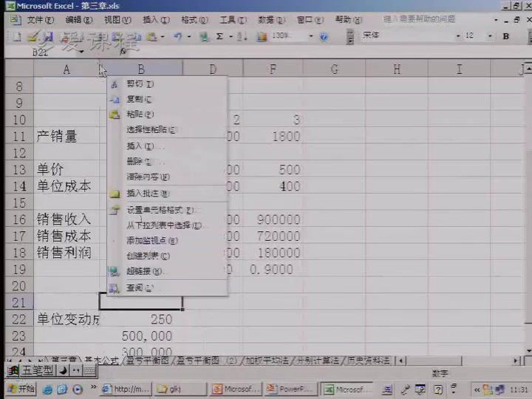Click the Undo arrow icon
Screen dimensions: 532x399
177,36
